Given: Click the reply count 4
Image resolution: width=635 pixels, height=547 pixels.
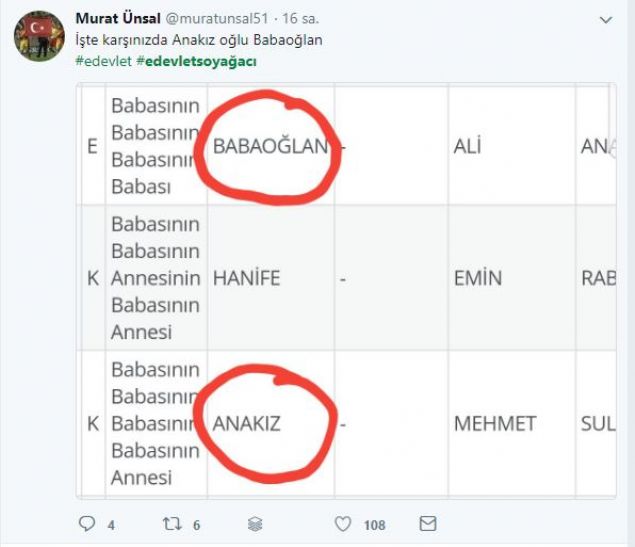Looking at the screenshot, I should [x=111, y=524].
